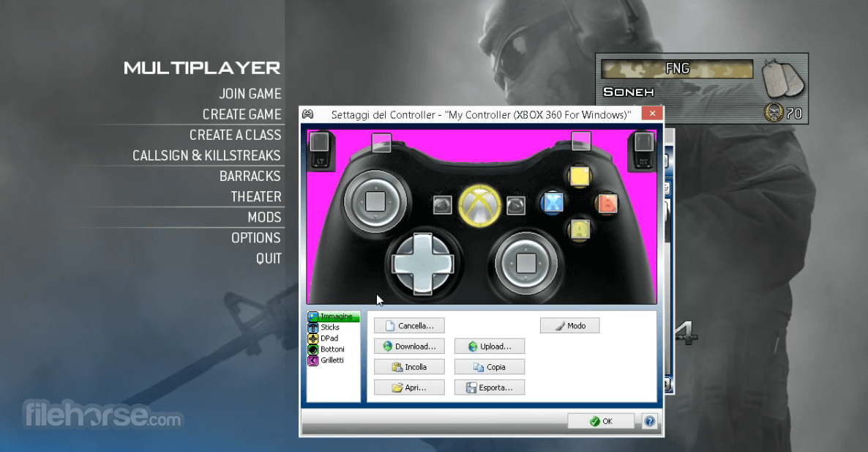Click the rank 70 skull emblem
Screen dimensions: 868x452
pos(774,112)
